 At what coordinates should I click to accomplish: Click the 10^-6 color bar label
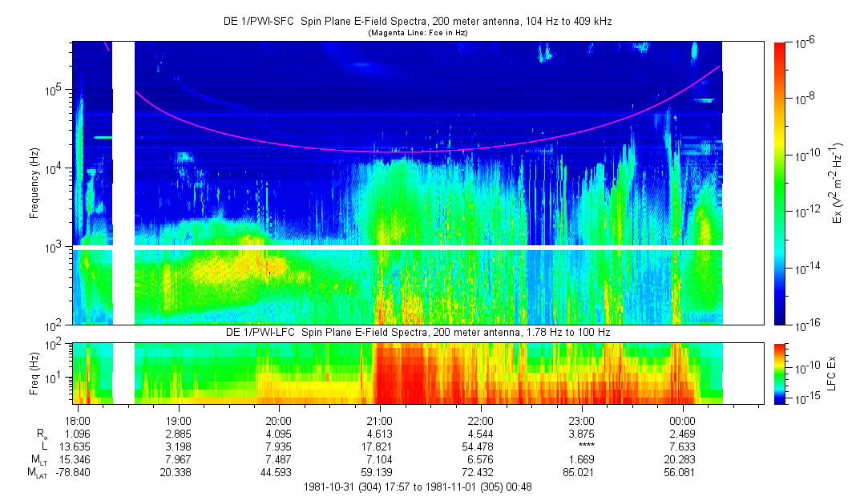[x=805, y=44]
